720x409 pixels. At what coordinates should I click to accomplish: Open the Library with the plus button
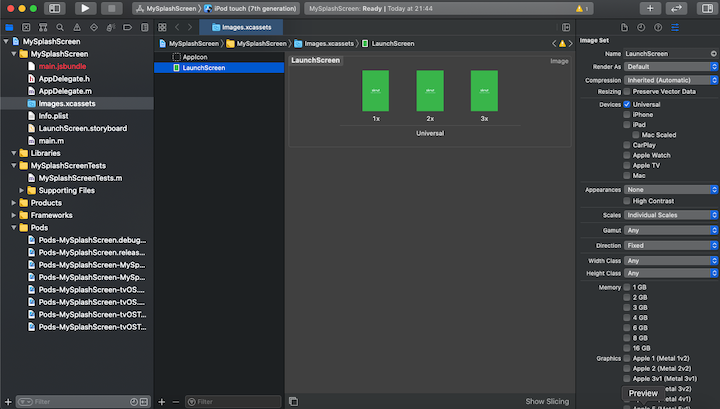[650, 8]
